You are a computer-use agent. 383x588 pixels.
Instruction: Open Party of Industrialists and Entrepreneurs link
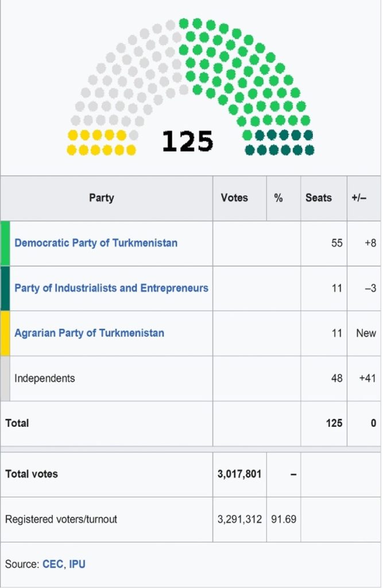111,288
